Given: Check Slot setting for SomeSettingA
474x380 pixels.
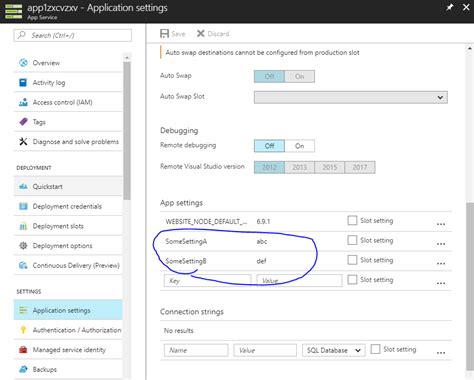Looking at the screenshot, I should click(352, 240).
